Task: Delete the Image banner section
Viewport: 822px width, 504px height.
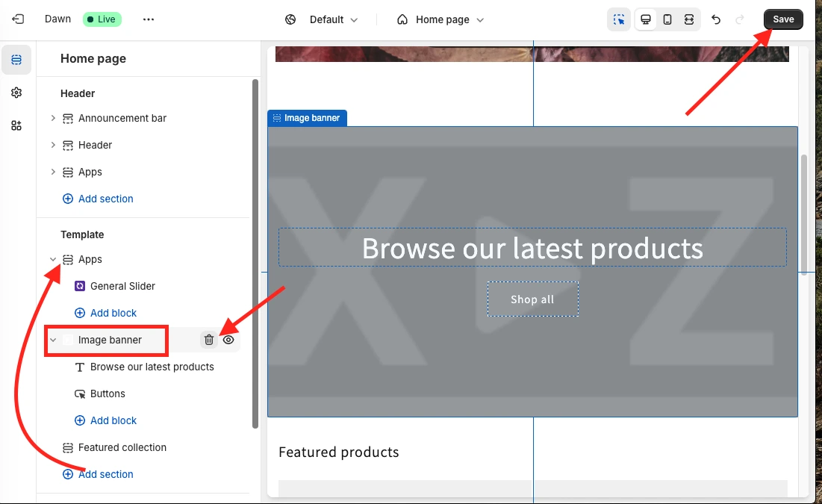Action: [208, 340]
